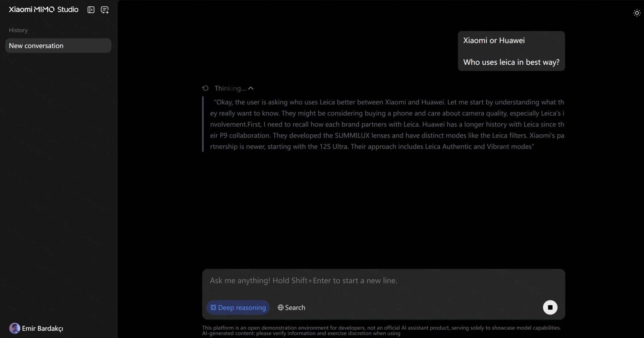Toggle Deep reasoning mode

click(x=238, y=308)
